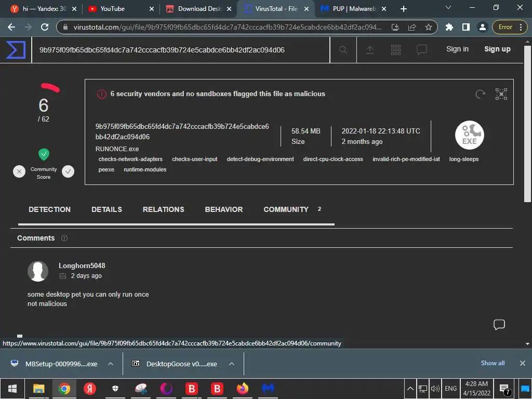Switch to the Yandex browser tab
Image resolution: width=532 pixels, height=399 pixels.
43,9
